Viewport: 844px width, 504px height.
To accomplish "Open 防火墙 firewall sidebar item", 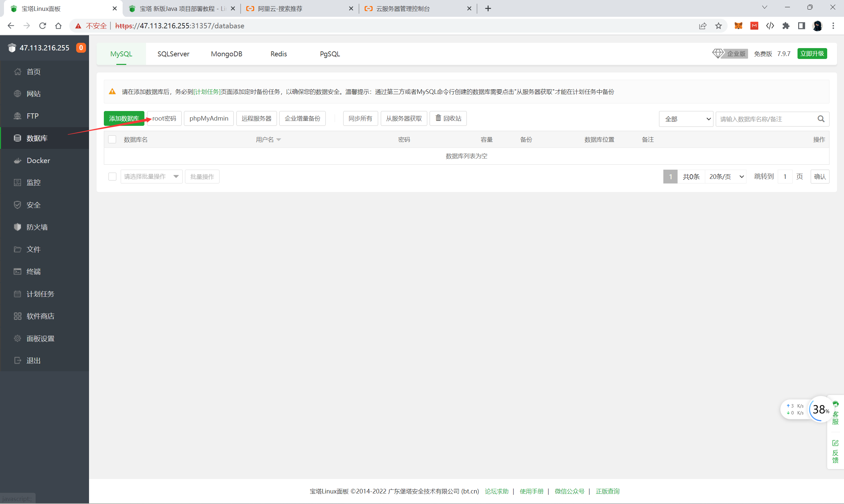I will click(37, 227).
